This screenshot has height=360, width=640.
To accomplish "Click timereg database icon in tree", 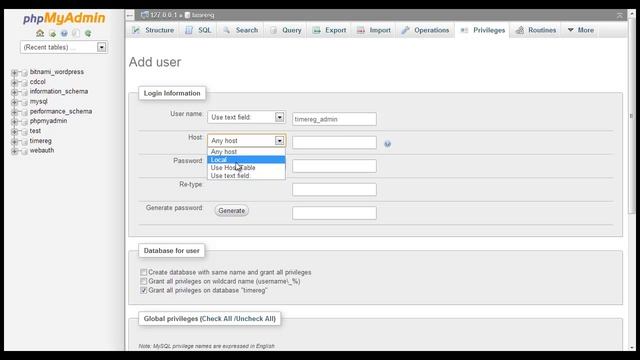I will (24, 141).
